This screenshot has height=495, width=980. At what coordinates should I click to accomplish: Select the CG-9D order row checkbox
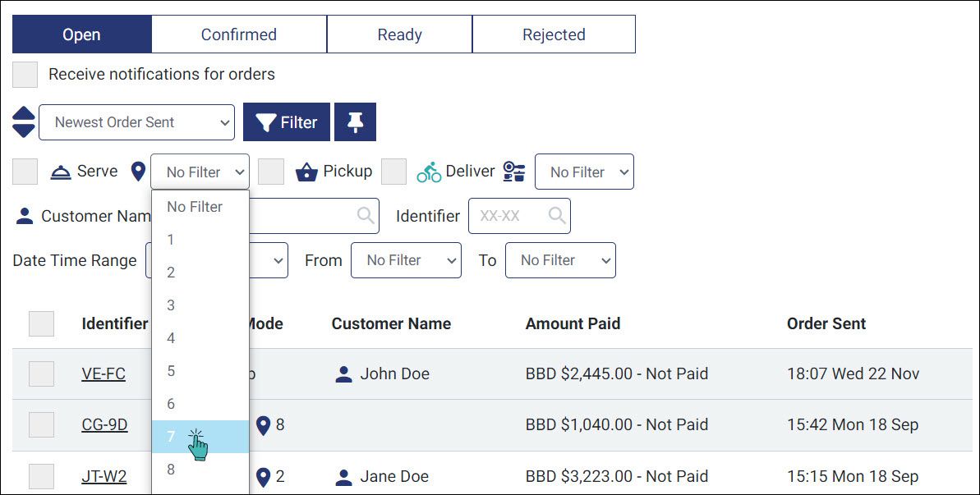[x=41, y=425]
